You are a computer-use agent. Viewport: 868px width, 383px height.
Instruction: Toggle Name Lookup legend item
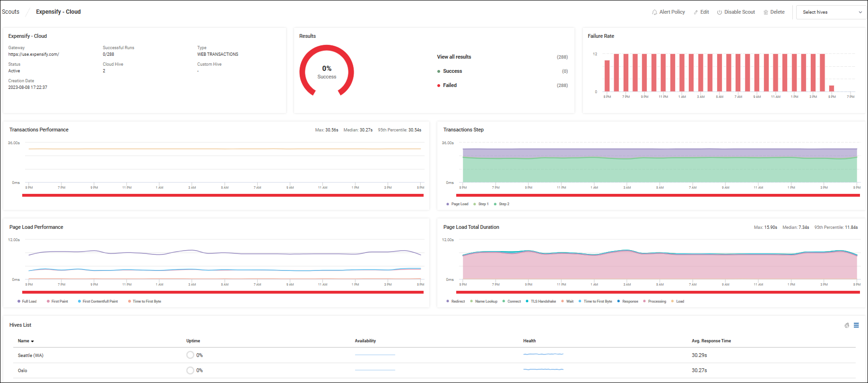[x=484, y=301]
